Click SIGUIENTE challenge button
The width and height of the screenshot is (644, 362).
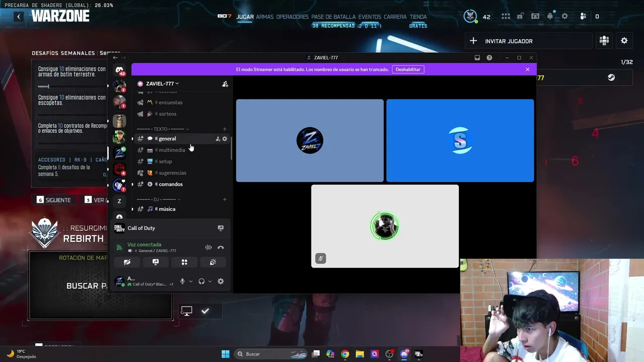[x=53, y=200]
